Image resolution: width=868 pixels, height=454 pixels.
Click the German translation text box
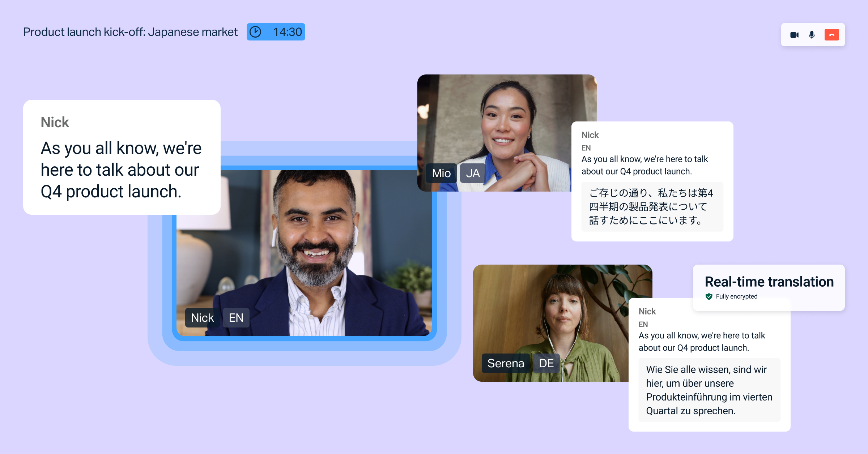[x=709, y=390]
